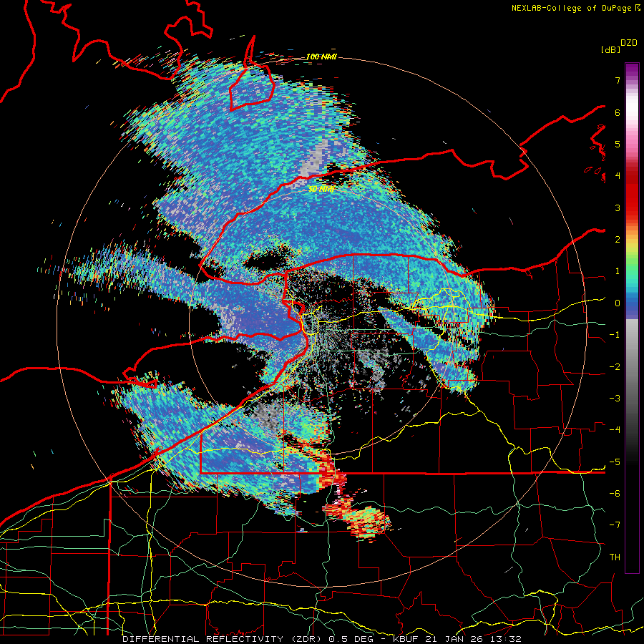The width and height of the screenshot is (644, 644).
Task: Click the "2" value on color scale
Action: pos(618,240)
